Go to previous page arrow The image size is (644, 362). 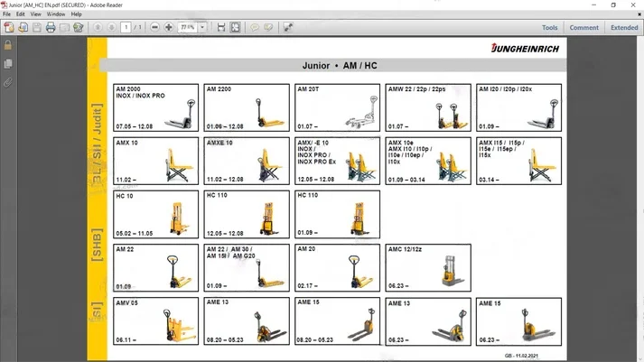point(98,27)
